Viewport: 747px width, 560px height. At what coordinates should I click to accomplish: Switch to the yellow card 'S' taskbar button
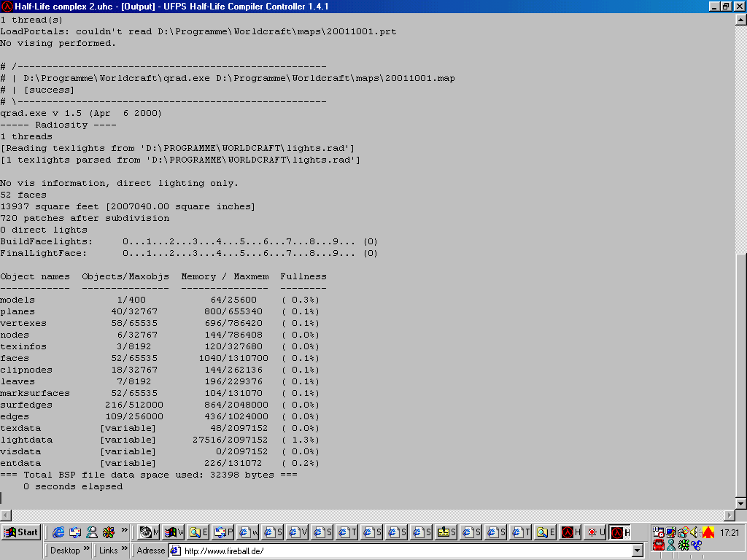446,532
